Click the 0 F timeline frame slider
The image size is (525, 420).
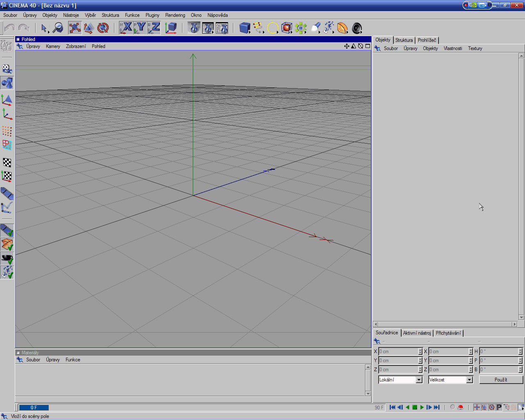(x=34, y=408)
